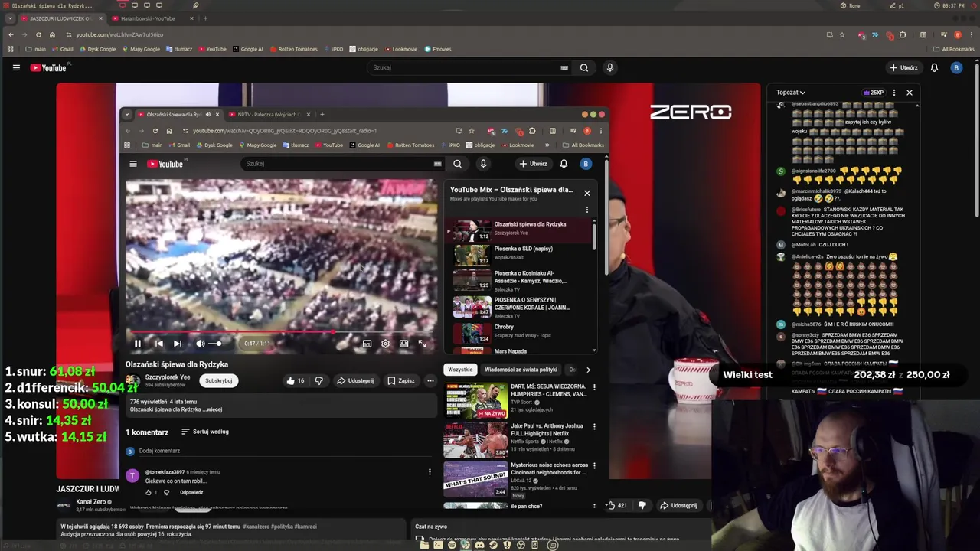Open the Kanał Zero channel name
This screenshot has width=980, height=551.
[90, 502]
